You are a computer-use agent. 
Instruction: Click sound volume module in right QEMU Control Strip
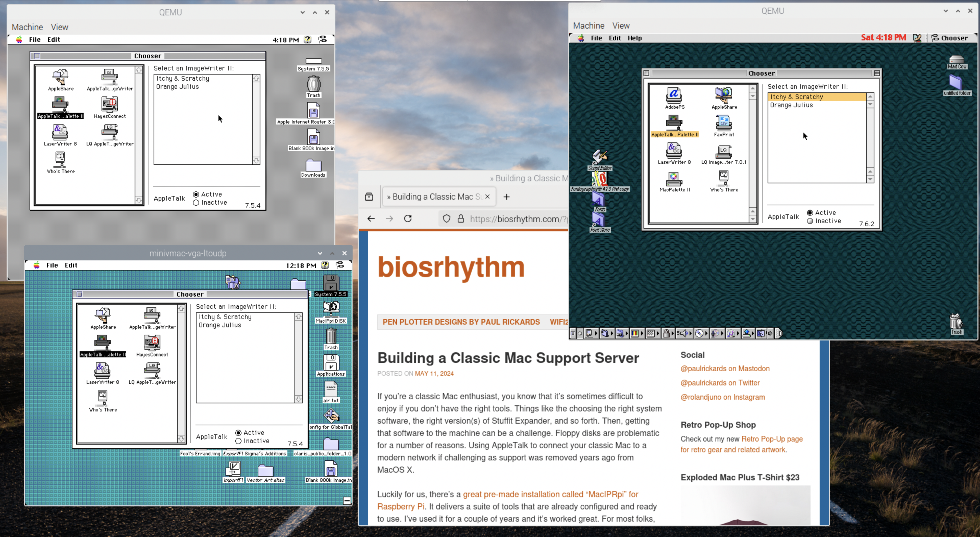point(684,333)
